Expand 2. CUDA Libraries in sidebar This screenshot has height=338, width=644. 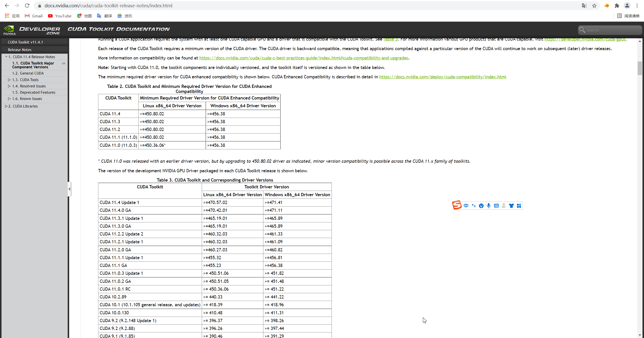6,106
